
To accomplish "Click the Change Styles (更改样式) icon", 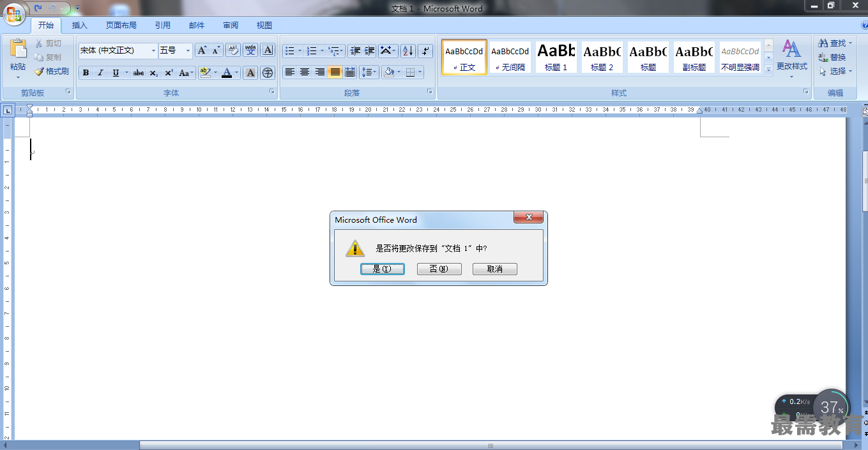I will pyautogui.click(x=791, y=48).
